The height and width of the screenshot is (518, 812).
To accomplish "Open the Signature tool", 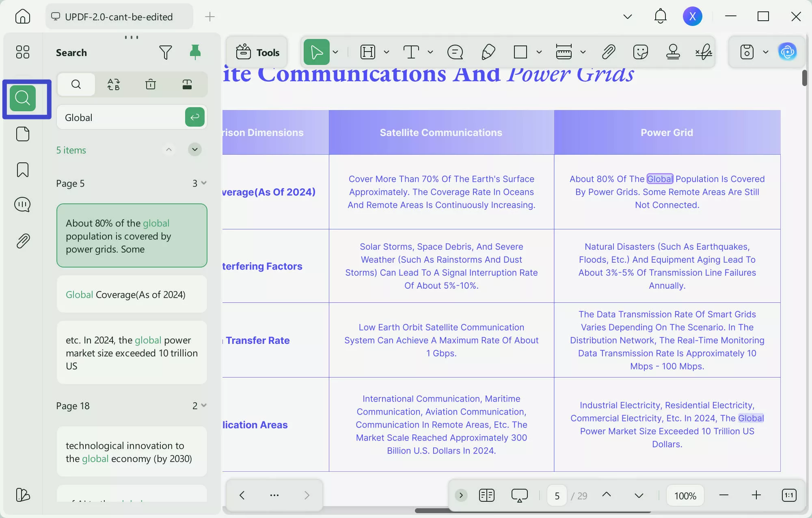I will 703,52.
